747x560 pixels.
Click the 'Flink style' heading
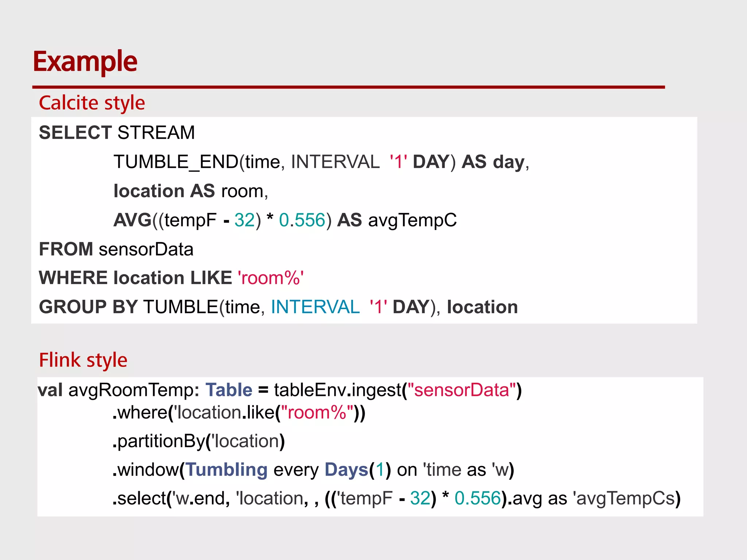(83, 360)
